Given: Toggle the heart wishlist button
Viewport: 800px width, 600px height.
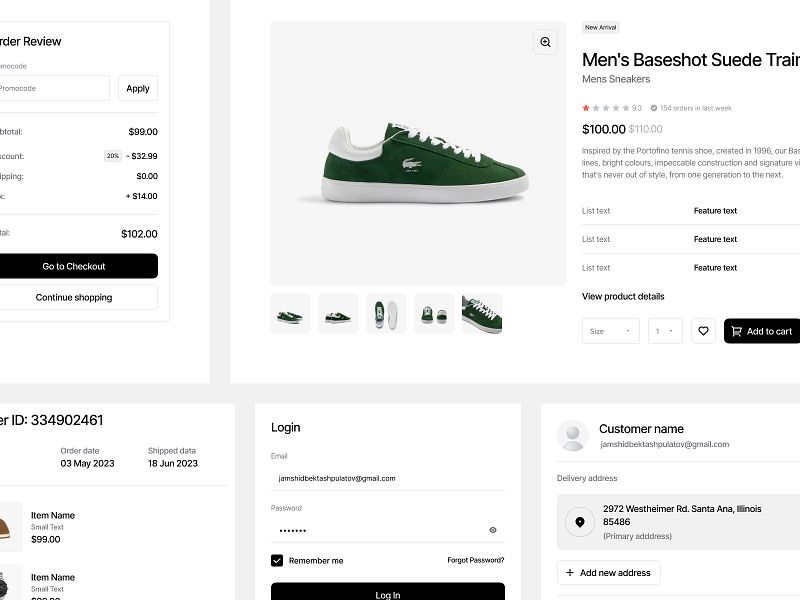Looking at the screenshot, I should coord(703,331).
